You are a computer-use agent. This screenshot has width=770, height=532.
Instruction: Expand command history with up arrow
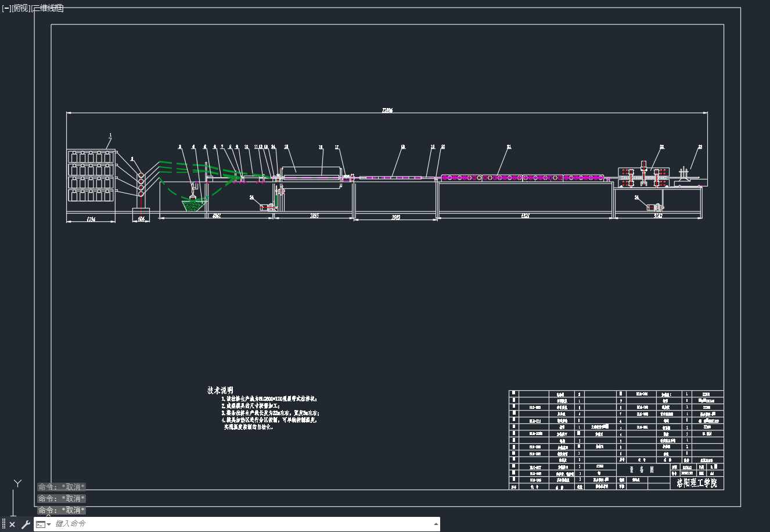tap(436, 524)
